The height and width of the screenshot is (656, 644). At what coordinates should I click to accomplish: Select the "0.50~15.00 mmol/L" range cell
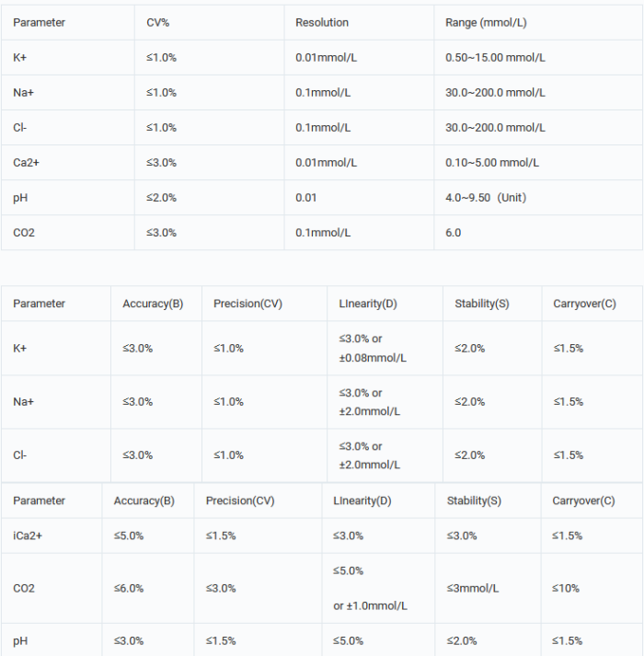click(x=495, y=57)
